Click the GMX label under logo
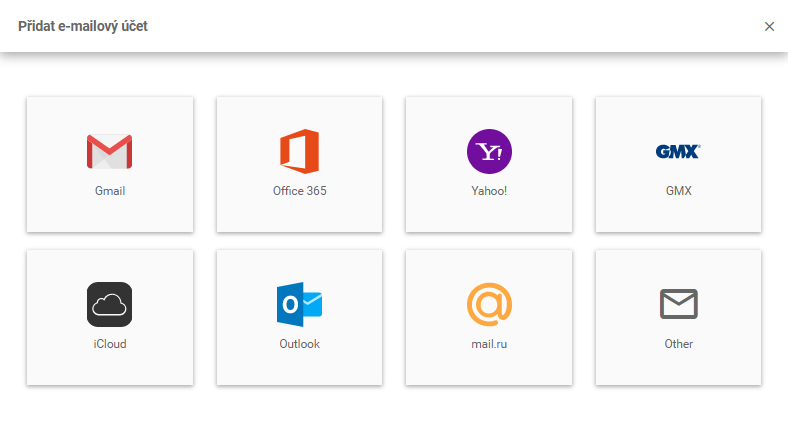 [678, 191]
